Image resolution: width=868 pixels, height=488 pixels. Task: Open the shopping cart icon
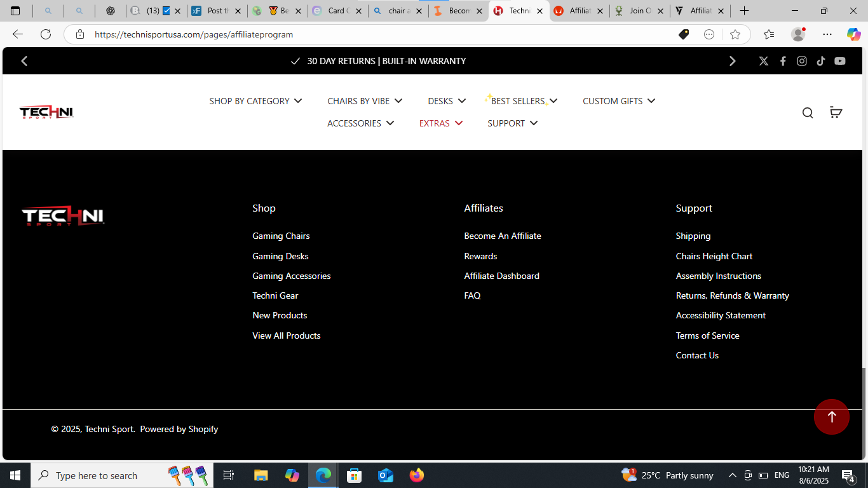click(836, 112)
